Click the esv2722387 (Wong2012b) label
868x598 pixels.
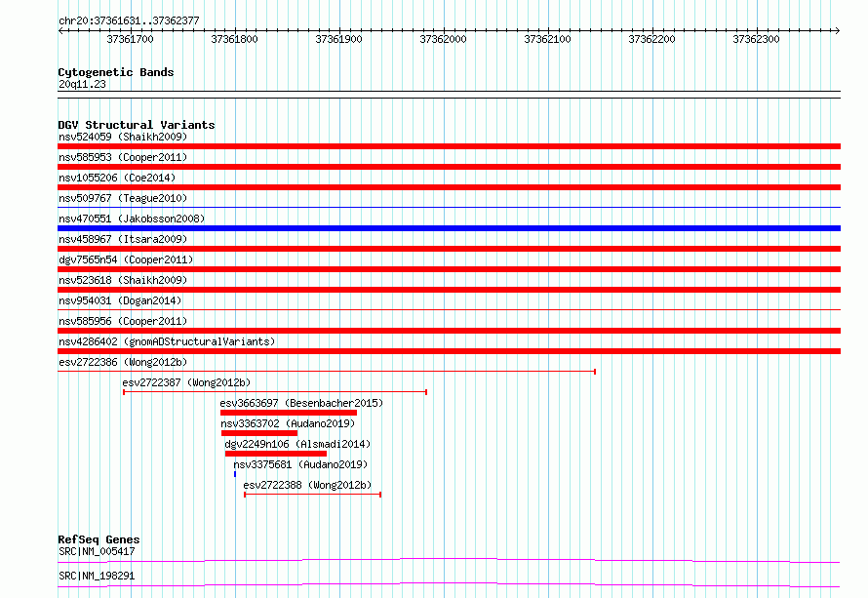[186, 382]
